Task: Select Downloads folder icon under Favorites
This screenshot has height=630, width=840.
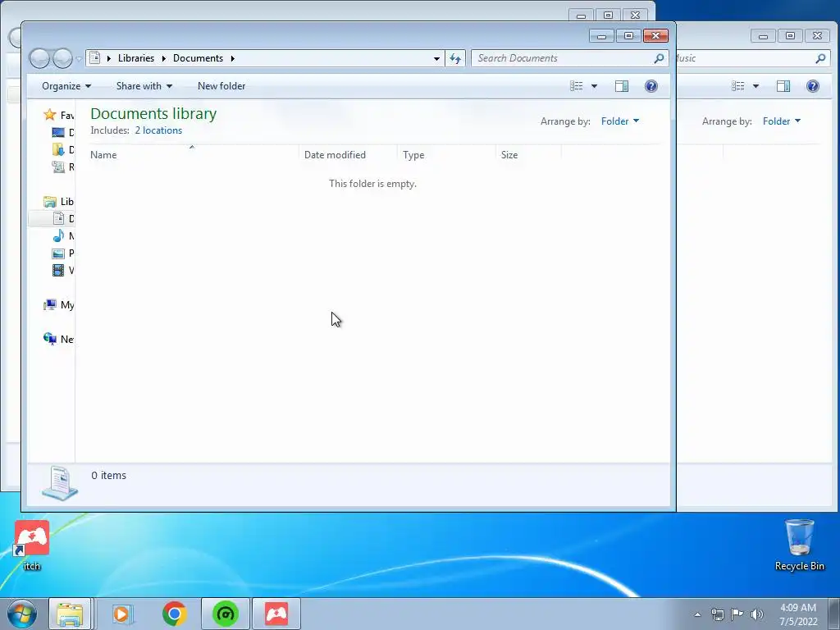Action: pos(58,149)
